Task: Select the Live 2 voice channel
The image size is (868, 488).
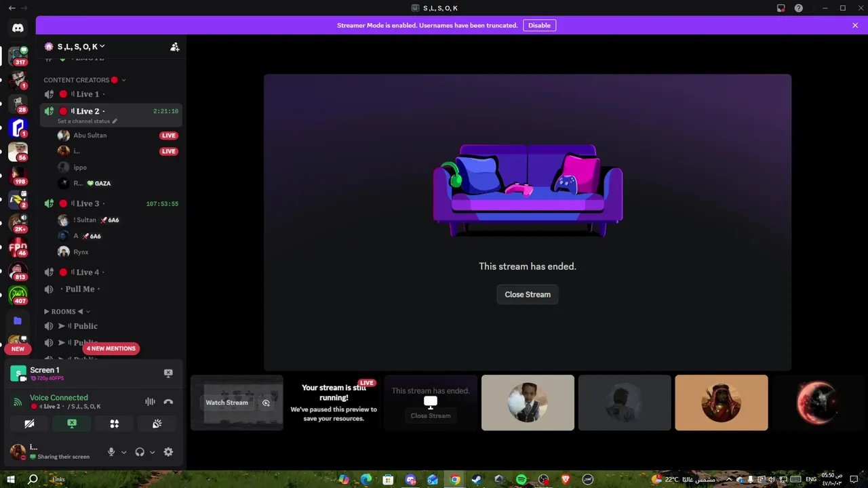Action: click(x=111, y=111)
